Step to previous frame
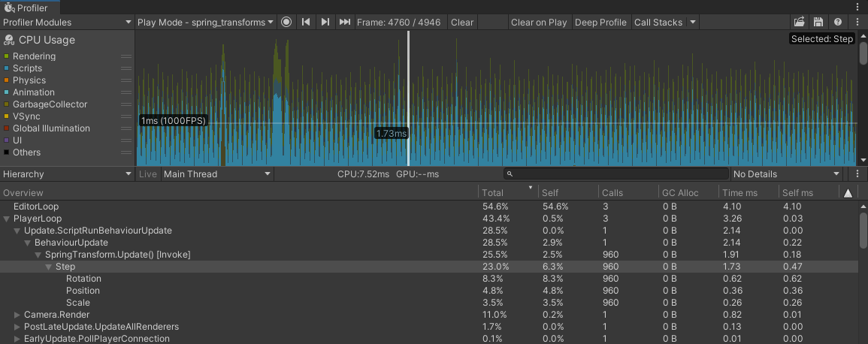 pyautogui.click(x=306, y=22)
